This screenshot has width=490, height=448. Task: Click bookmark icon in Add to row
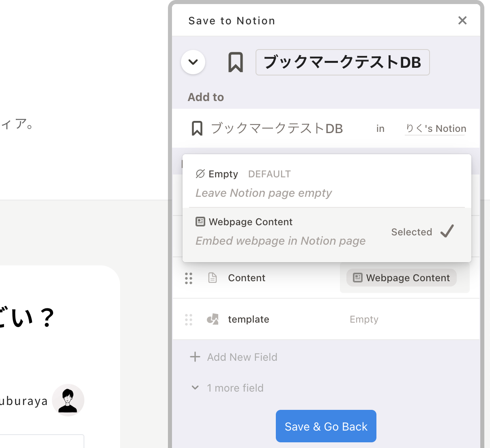[x=197, y=128]
